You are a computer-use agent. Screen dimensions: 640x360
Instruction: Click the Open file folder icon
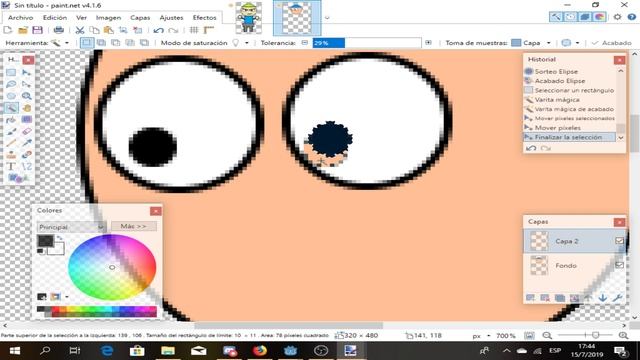23,30
